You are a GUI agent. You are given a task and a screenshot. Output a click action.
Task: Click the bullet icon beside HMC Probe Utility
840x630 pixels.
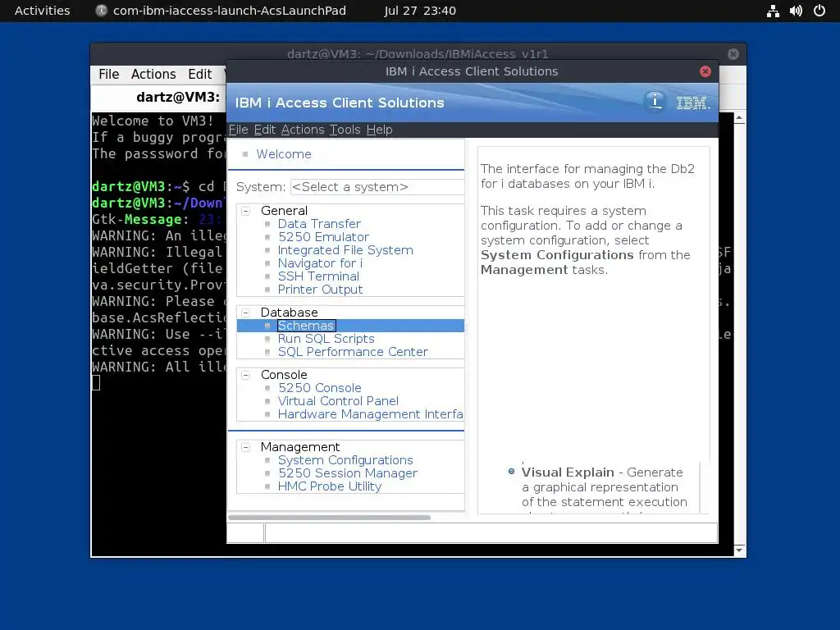click(x=268, y=487)
